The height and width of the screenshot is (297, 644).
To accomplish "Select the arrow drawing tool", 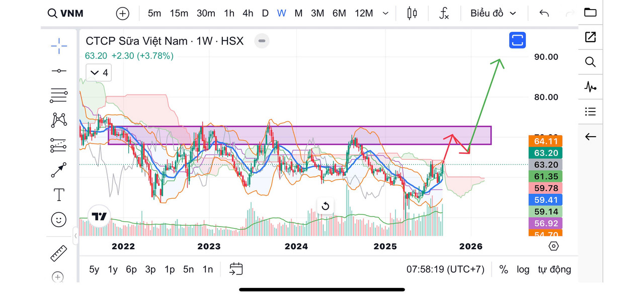I will pyautogui.click(x=59, y=170).
